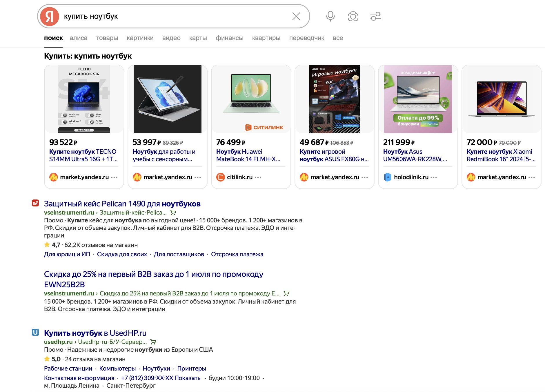The height and width of the screenshot is (392, 545).
Task: Click the Yandex logo in search bar
Action: [x=49, y=17]
